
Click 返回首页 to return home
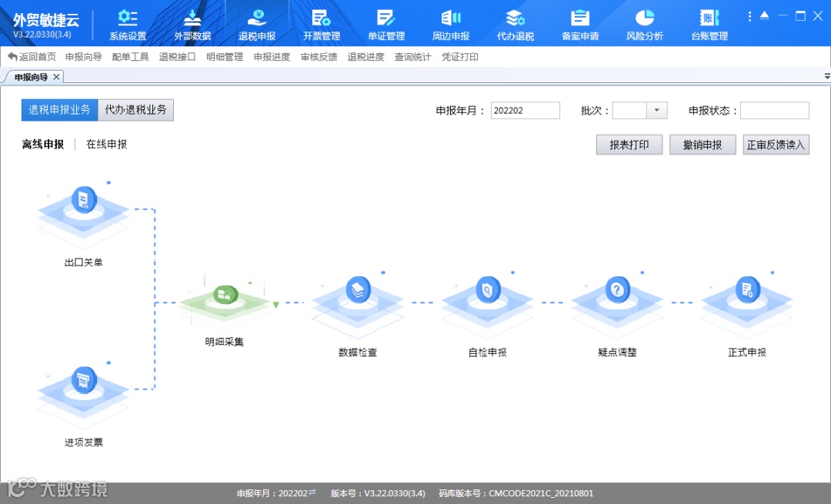tap(32, 57)
